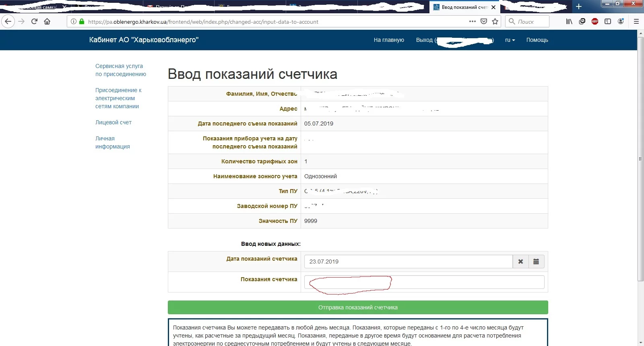644x346 pixels.
Task: Click the 'Количество тарифных зон' row label
Action: 259,161
